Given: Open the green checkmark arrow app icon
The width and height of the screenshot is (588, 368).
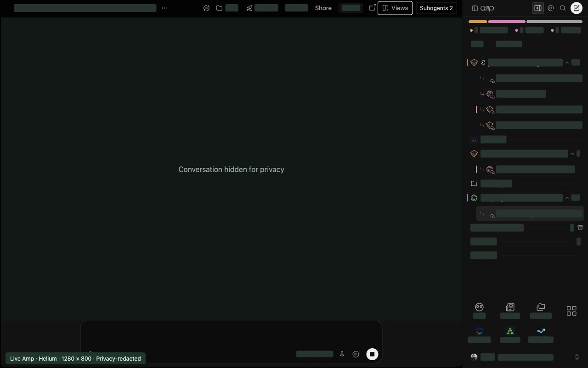Looking at the screenshot, I should (x=541, y=331).
